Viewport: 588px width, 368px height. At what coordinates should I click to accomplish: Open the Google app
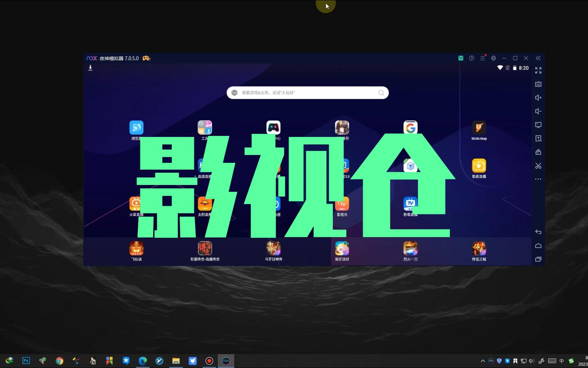click(x=410, y=127)
